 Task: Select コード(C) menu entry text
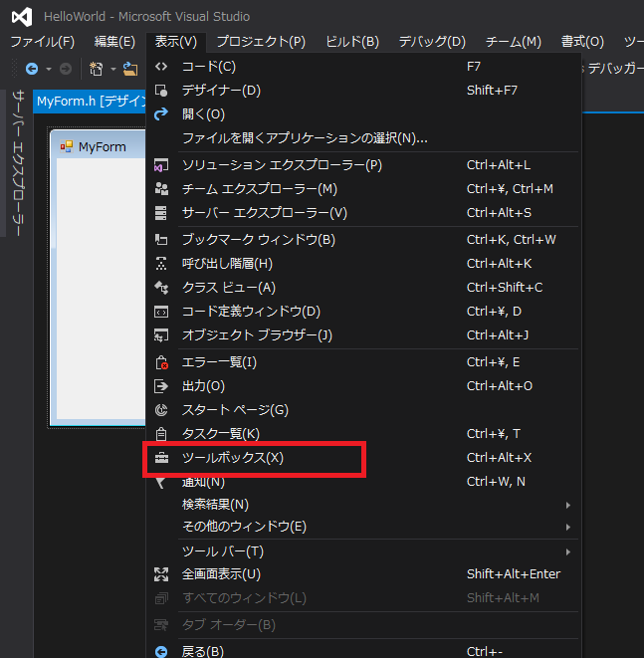click(x=208, y=67)
